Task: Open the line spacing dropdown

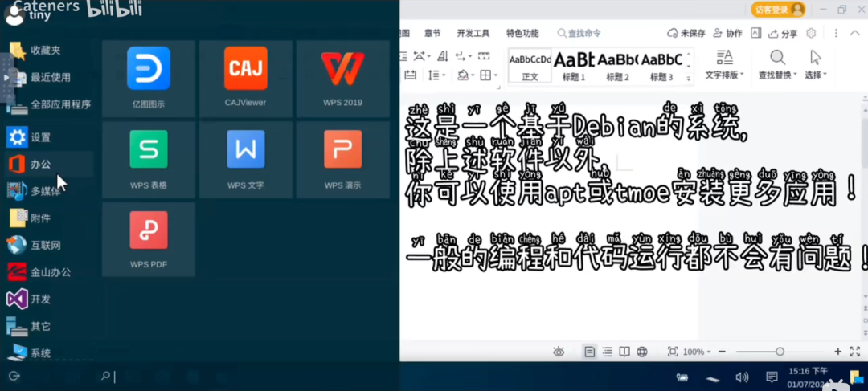Action: tap(436, 75)
